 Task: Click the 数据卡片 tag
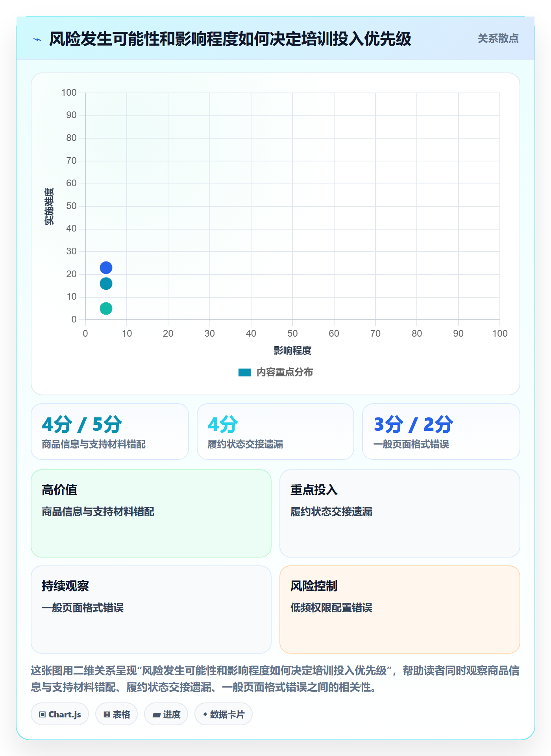pos(224,714)
